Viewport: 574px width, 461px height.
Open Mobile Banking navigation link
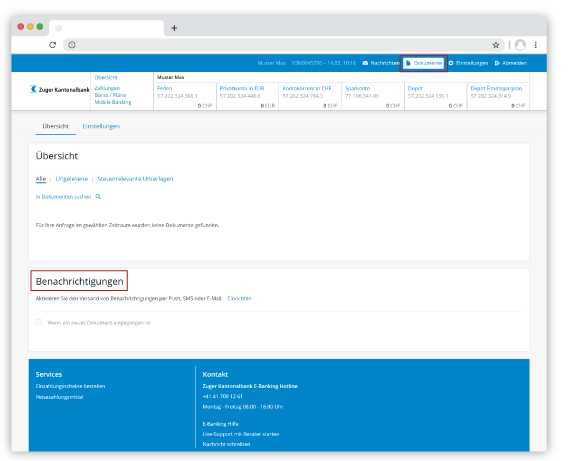[x=113, y=102]
